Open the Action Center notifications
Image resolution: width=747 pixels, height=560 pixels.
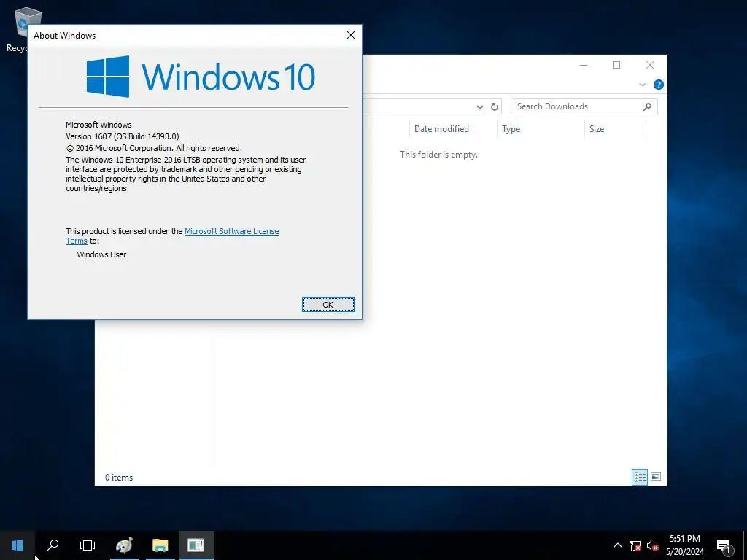tap(724, 545)
